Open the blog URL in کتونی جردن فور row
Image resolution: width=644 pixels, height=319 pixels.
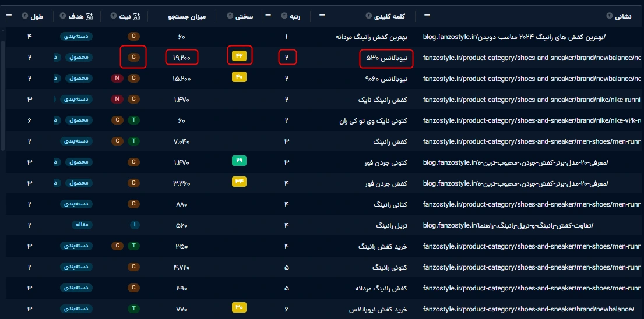[x=515, y=162]
